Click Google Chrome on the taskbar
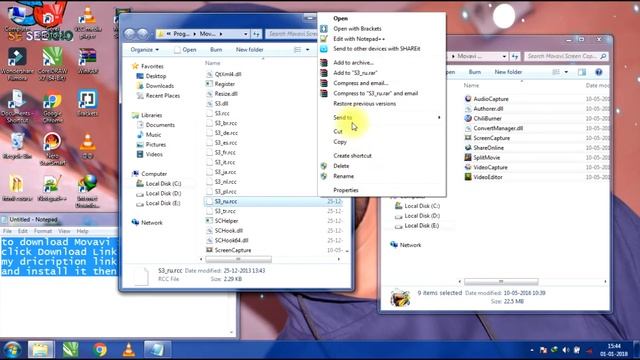 (100, 350)
